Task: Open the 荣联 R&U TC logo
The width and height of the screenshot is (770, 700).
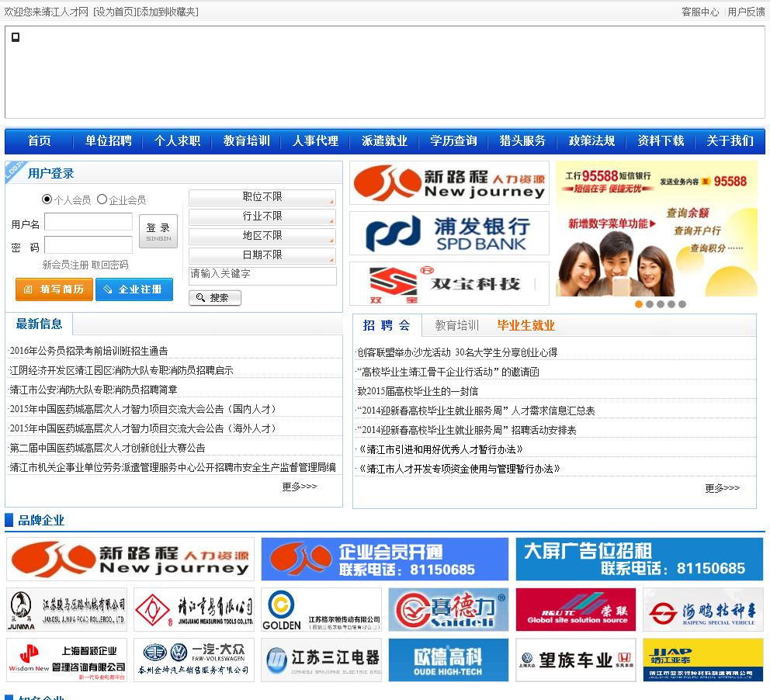Action: [x=575, y=610]
